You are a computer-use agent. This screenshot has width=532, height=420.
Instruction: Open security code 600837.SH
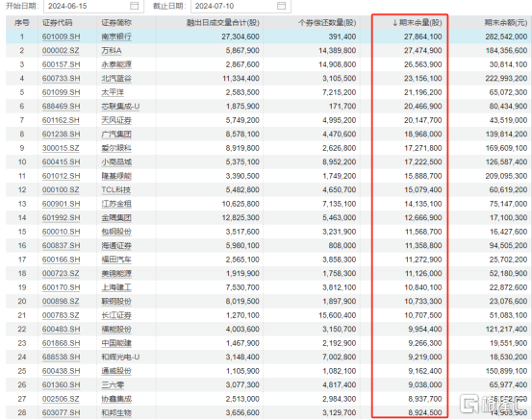click(x=61, y=245)
